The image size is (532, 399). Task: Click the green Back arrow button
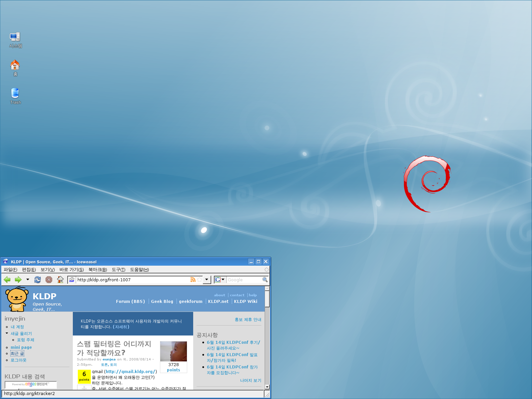(x=7, y=280)
